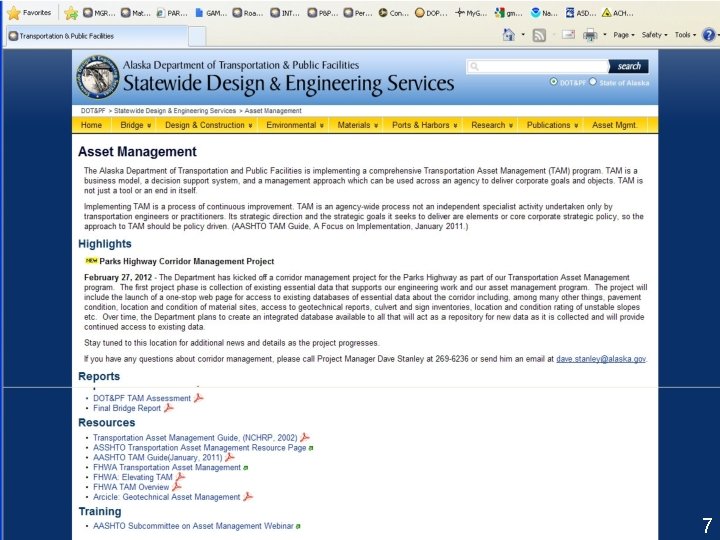Viewport: 720px width, 540px height.
Task: Open the INT... favorites bar shortcut
Action: [285, 13]
